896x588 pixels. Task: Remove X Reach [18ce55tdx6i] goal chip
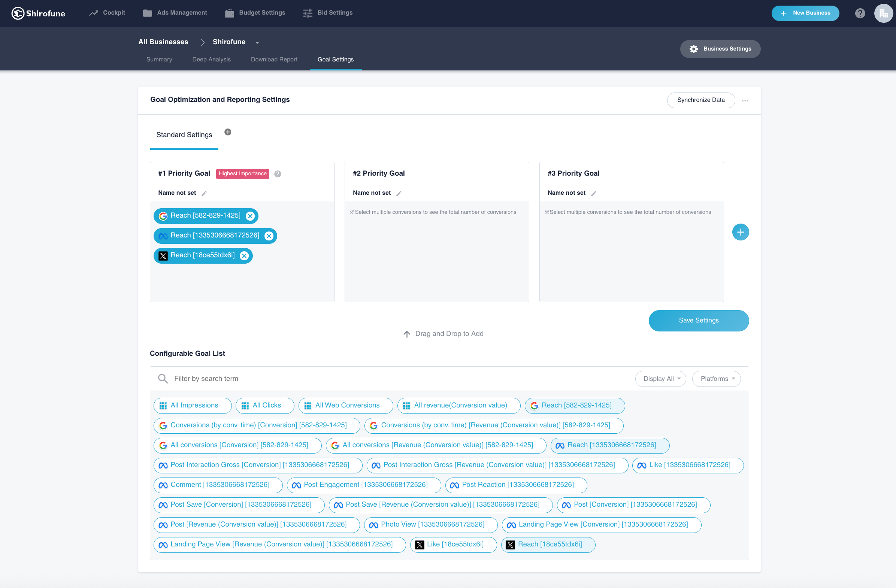coord(244,256)
